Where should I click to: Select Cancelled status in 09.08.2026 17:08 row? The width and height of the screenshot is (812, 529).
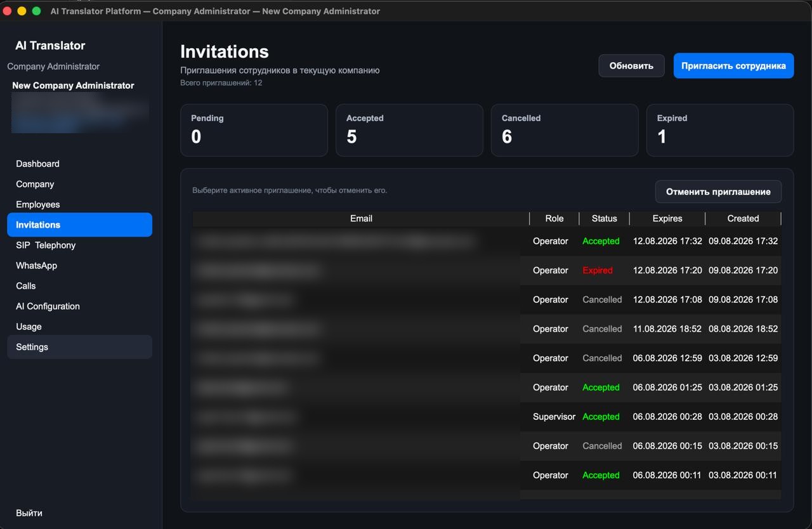click(x=602, y=299)
